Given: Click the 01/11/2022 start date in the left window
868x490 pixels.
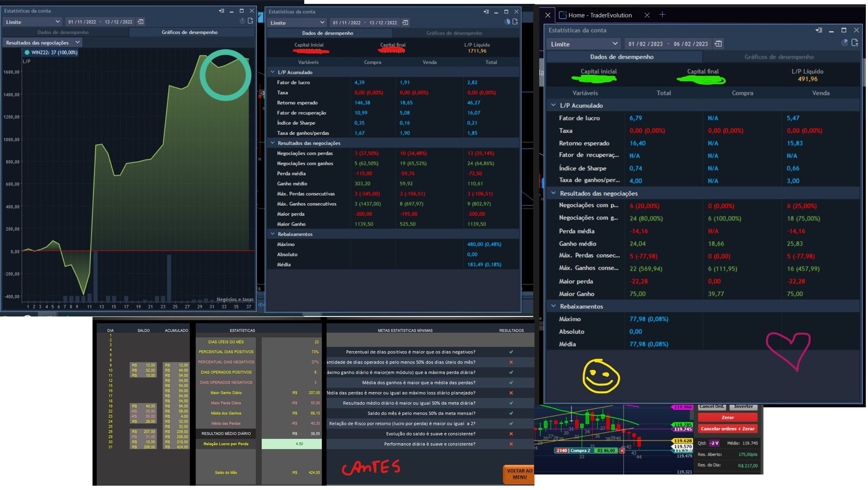Looking at the screenshot, I should point(82,22).
